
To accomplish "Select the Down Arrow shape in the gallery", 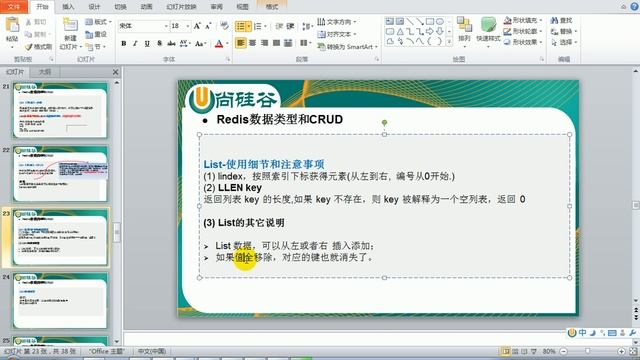I will (x=440, y=31).
